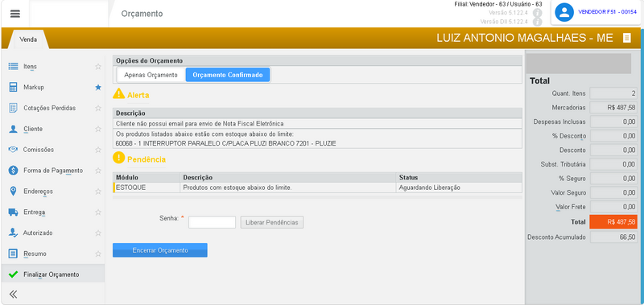Click the Endereços map pin icon

13,192
